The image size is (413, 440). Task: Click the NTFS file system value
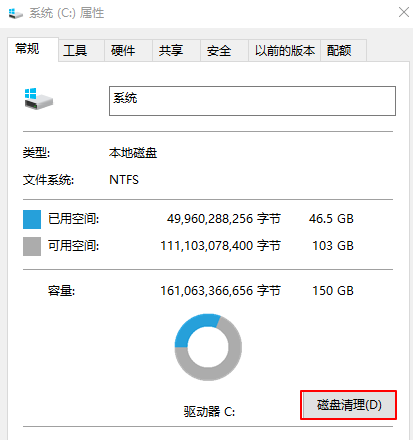point(124,180)
